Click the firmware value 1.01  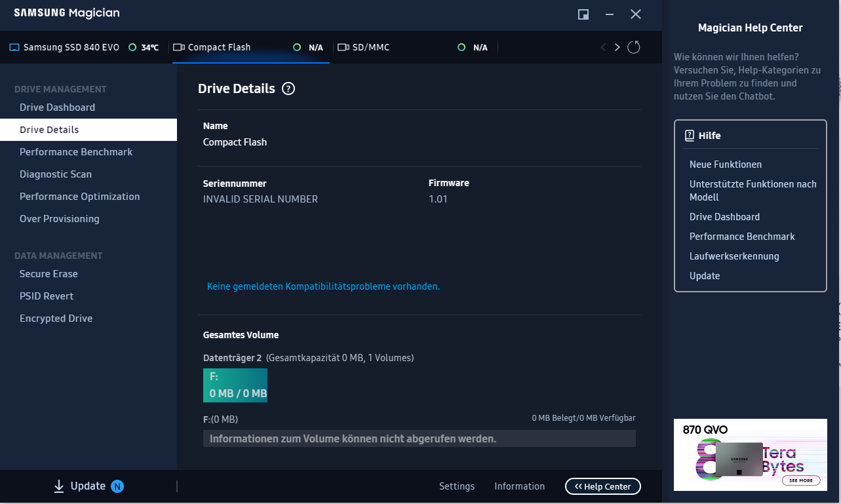(438, 199)
